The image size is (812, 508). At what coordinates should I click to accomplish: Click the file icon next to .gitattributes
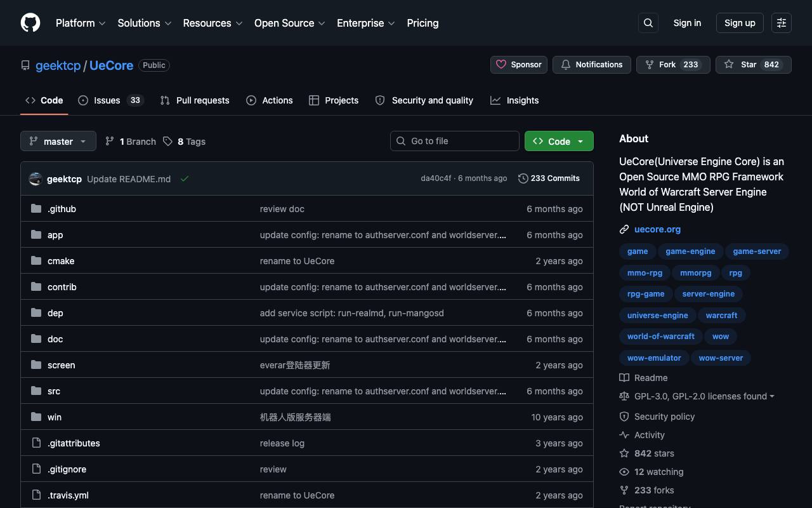(x=36, y=443)
